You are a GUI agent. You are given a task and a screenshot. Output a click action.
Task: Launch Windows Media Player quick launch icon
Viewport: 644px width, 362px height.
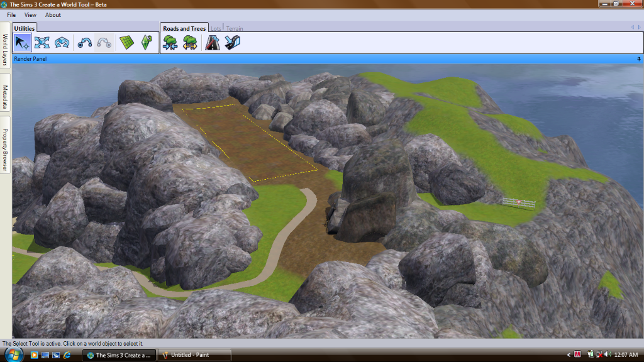pos(34,355)
